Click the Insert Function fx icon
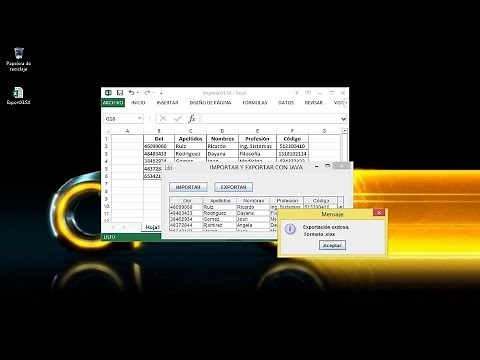This screenshot has height=360, width=480. tap(192, 118)
